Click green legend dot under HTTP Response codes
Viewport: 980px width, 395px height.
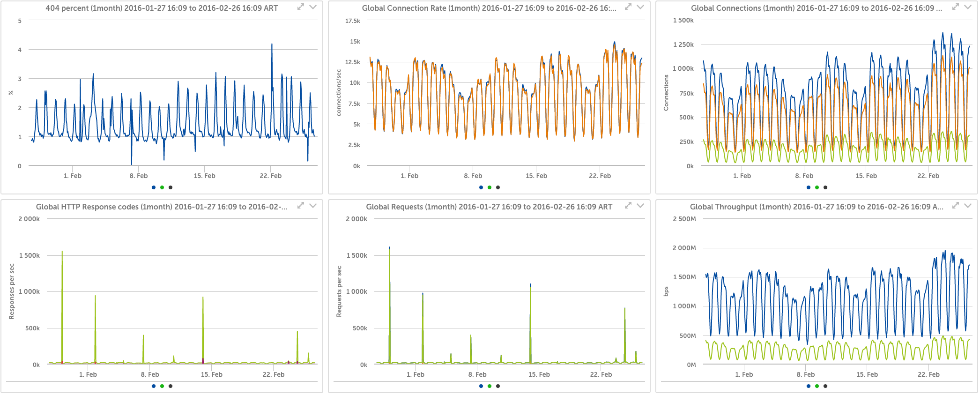tap(162, 386)
